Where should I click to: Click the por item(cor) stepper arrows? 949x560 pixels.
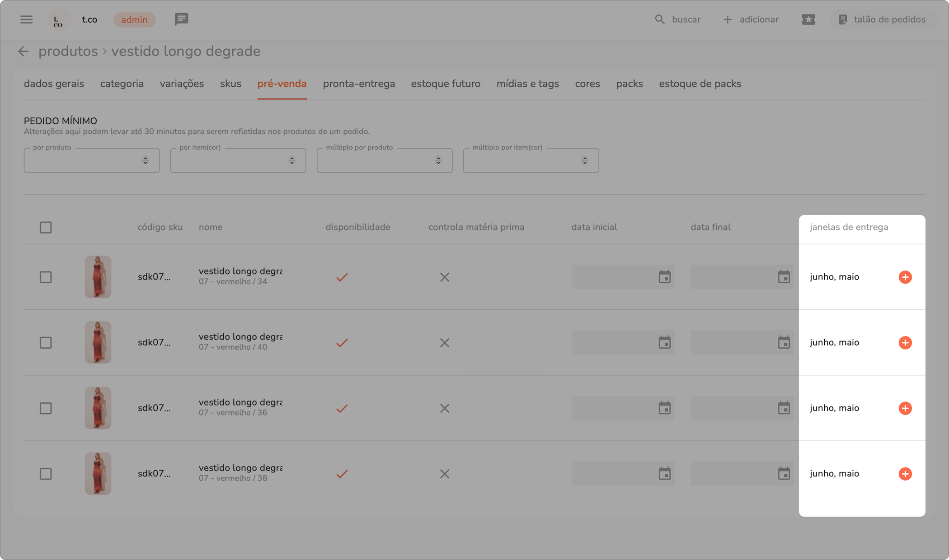pyautogui.click(x=291, y=160)
